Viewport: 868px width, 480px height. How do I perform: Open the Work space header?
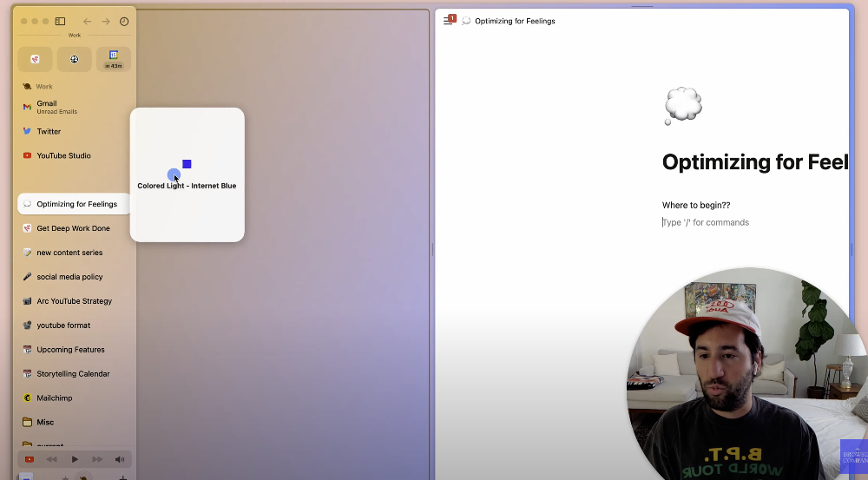(x=44, y=87)
